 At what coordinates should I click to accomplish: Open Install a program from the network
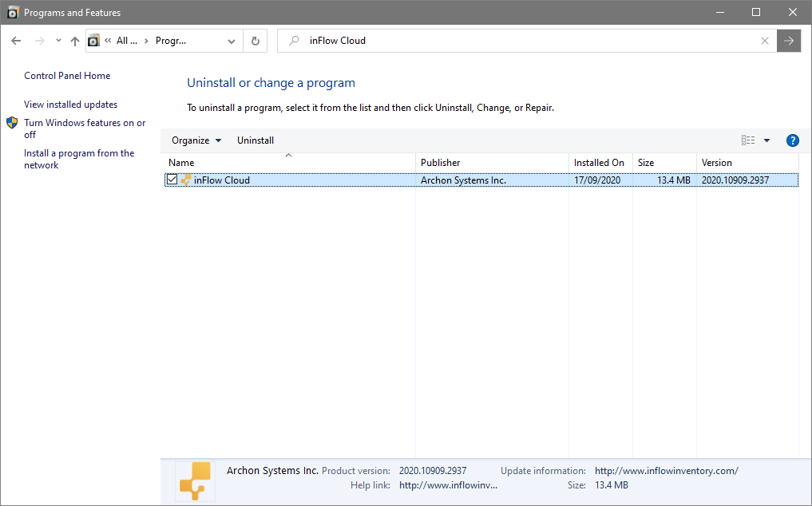79,159
